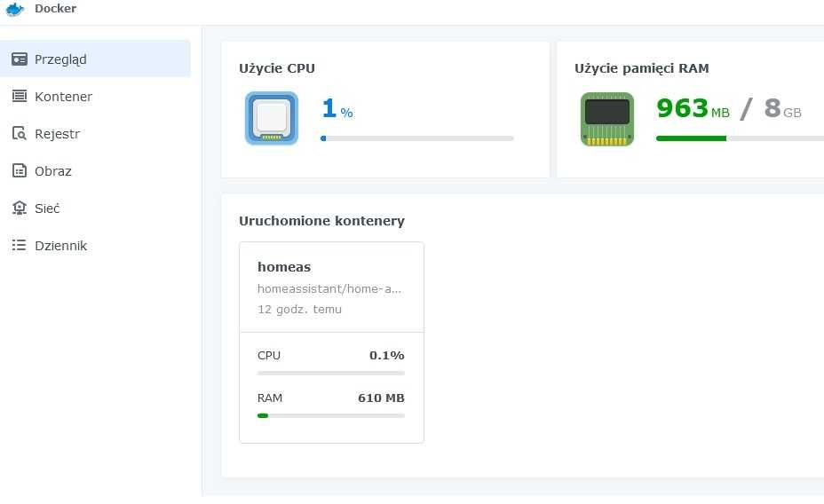Click the Przegląd overview sidebar icon

click(x=19, y=59)
